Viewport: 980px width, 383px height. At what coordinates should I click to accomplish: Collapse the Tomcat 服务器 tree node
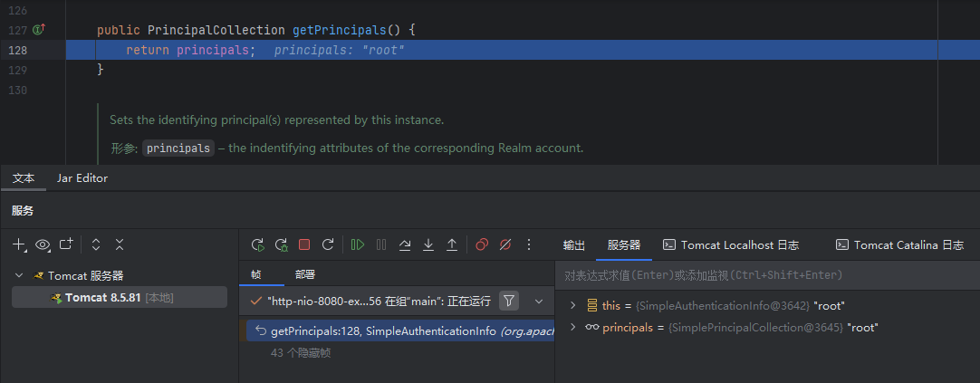point(20,275)
